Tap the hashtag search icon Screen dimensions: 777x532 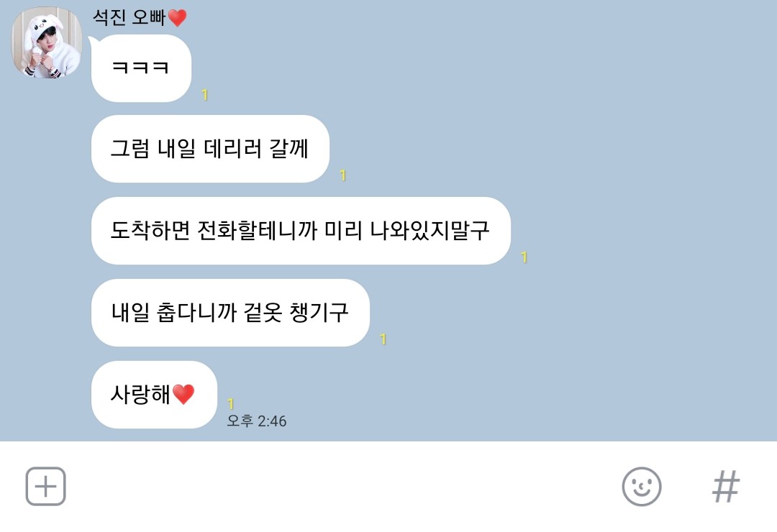tap(726, 487)
